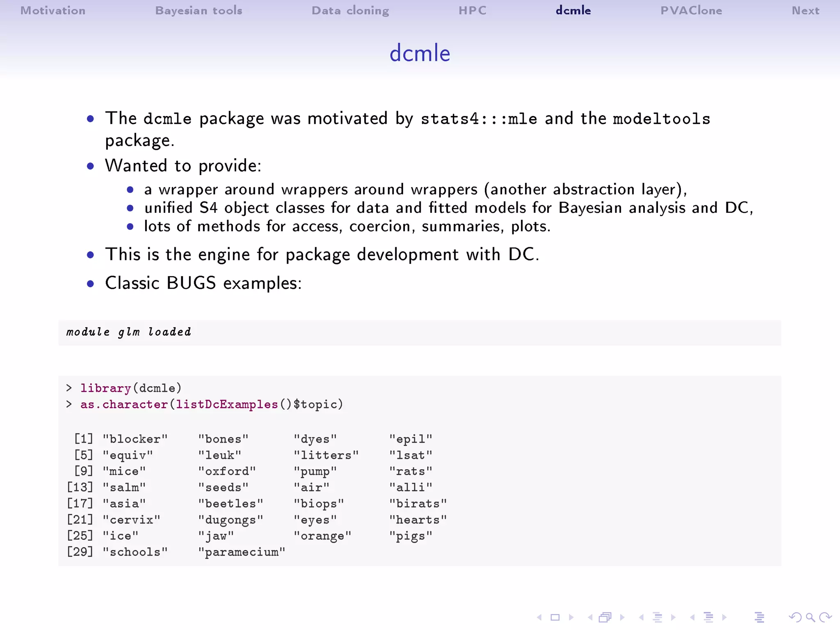Click 'module glm loaded' output line

tap(128, 332)
